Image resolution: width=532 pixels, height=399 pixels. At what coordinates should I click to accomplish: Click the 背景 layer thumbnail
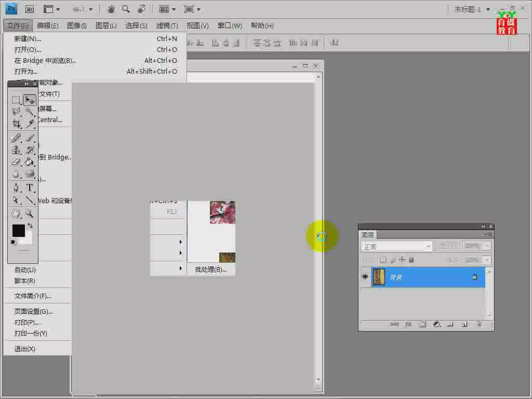click(379, 277)
